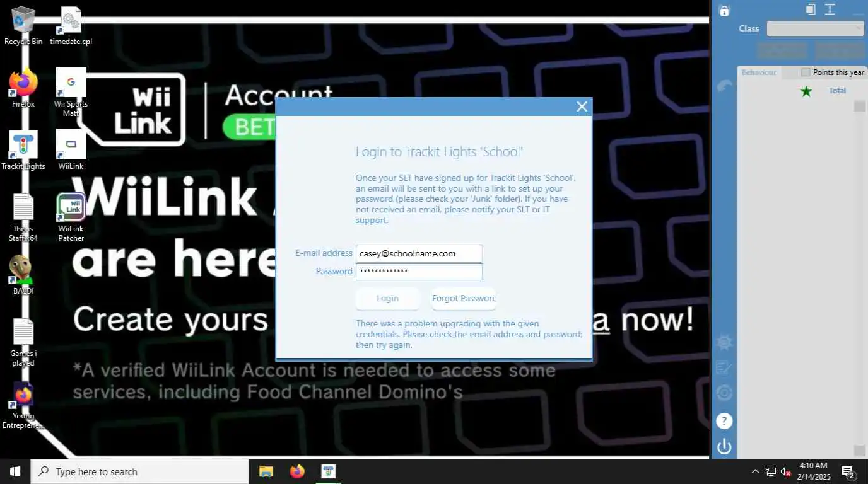This screenshot has height=484, width=868.
Task: Click the Windows Start button
Action: point(15,471)
